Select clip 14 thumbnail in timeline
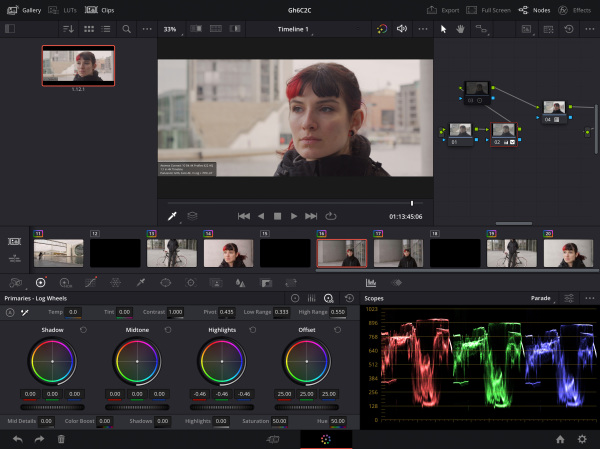 [x=228, y=253]
